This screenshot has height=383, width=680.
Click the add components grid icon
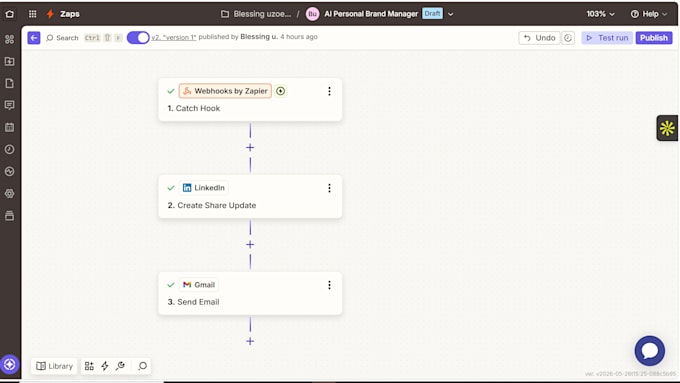tap(89, 366)
